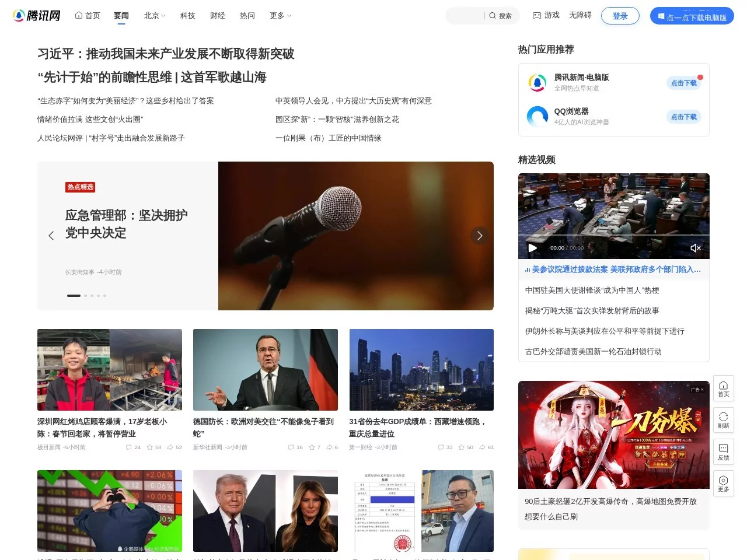Viewport: 747px width, 560px height.
Task: Mute the 精选视频 video player
Action: coord(696,248)
